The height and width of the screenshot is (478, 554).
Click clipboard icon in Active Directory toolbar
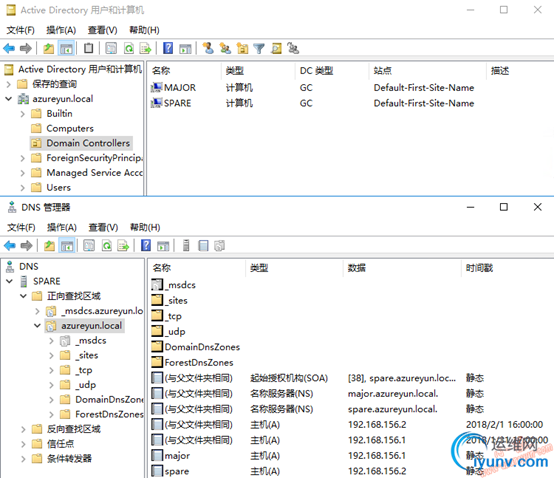tap(88, 48)
